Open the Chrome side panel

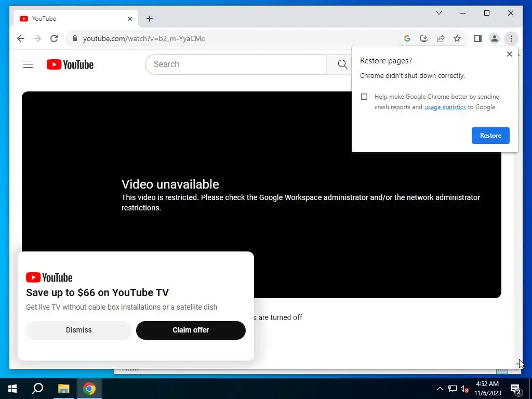point(478,38)
